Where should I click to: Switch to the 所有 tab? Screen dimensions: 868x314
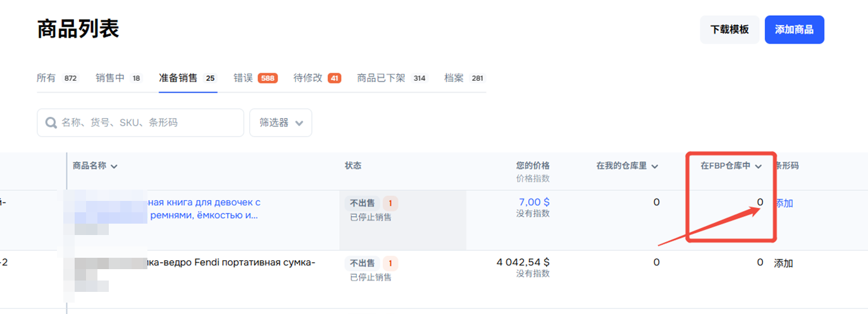[x=46, y=78]
